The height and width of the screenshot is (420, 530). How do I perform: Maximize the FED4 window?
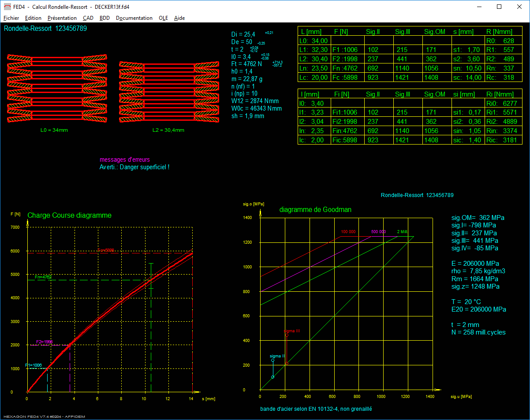499,7
